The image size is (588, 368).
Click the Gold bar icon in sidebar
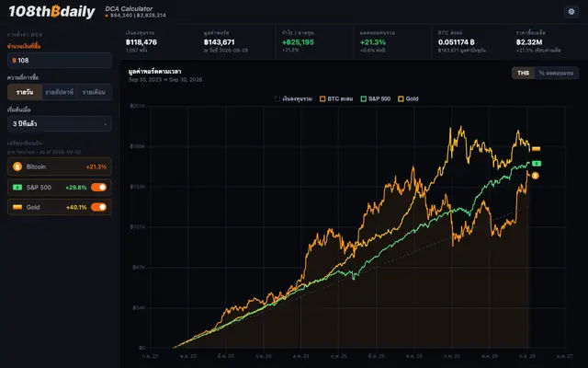[17, 207]
